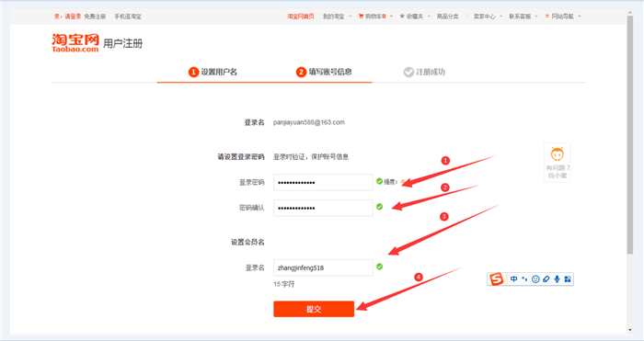644x341 pixels.
Task: Click green checkmark next to 密码确认 field
Action: coord(379,207)
